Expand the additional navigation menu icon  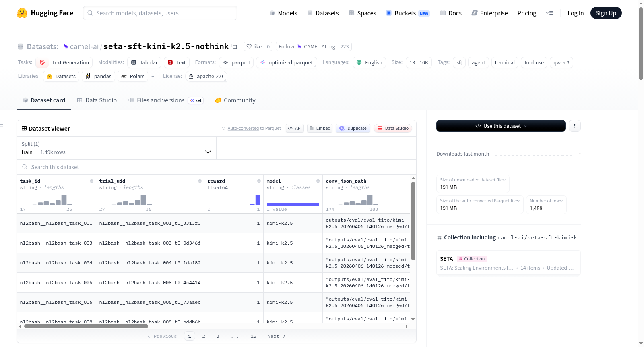tap(549, 13)
